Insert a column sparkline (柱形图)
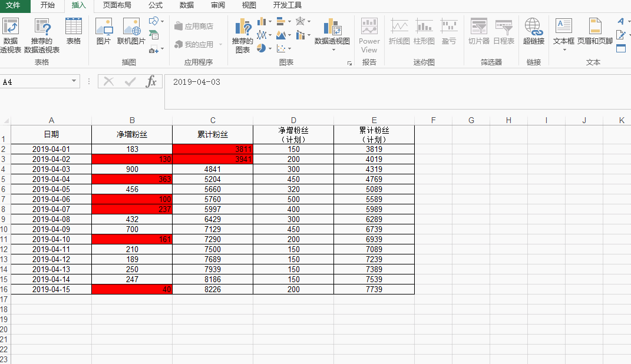 (x=424, y=31)
